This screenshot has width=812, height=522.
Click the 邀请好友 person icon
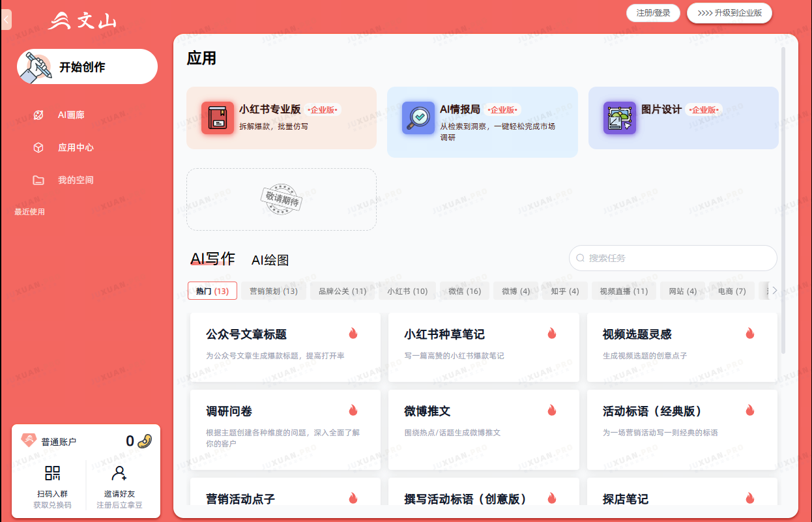click(119, 473)
